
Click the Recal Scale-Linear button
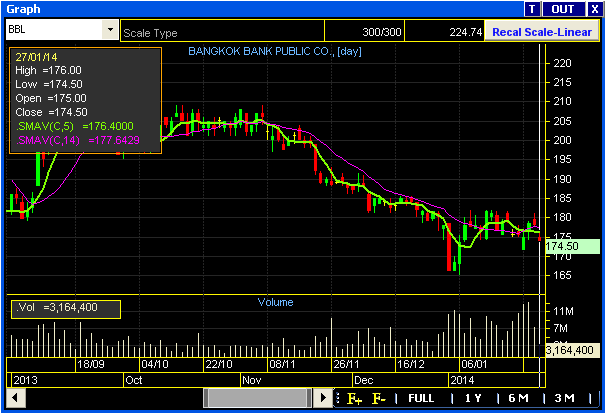coord(542,32)
